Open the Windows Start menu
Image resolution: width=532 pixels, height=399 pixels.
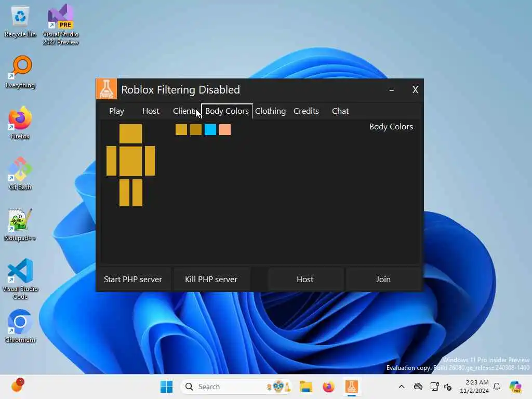click(x=167, y=387)
